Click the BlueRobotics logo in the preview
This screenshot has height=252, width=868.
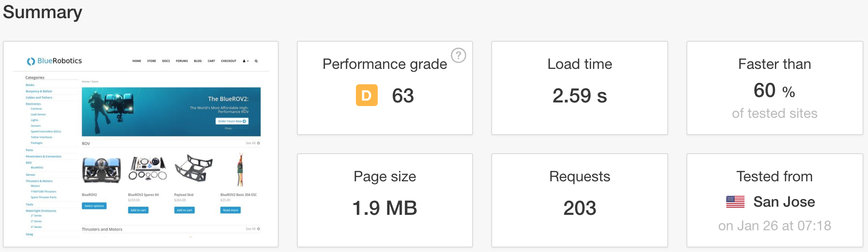54,61
